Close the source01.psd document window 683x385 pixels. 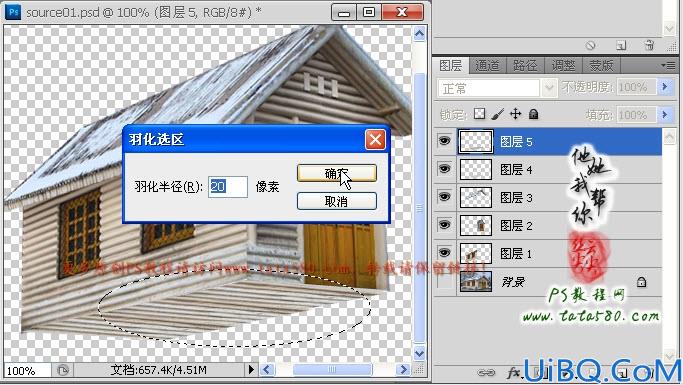click(x=402, y=12)
